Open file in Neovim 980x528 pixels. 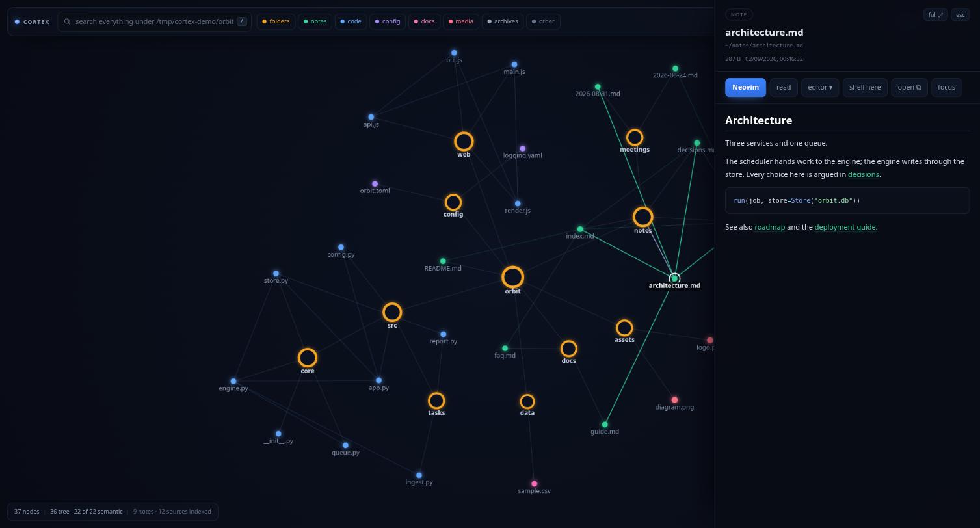745,87
